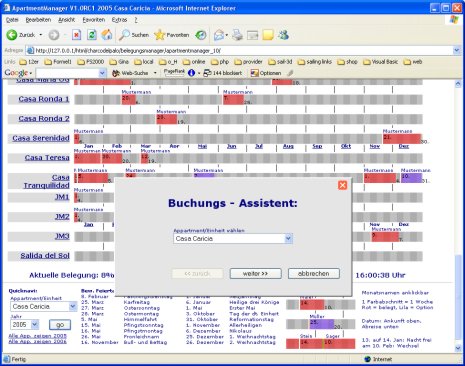The width and height of the screenshot is (465, 366).
Task: Click the weiter >> button
Action: click(255, 274)
